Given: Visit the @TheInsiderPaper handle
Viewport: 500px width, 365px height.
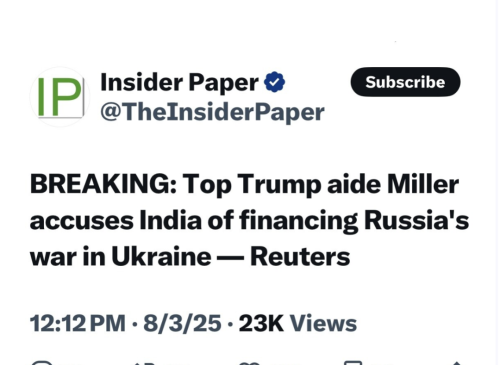Looking at the screenshot, I should 212,112.
